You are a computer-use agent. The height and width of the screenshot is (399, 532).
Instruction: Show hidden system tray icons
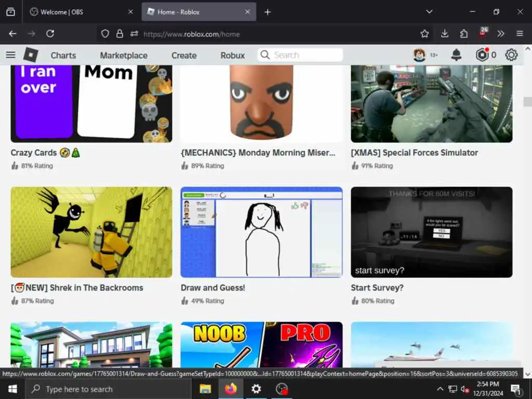440,389
